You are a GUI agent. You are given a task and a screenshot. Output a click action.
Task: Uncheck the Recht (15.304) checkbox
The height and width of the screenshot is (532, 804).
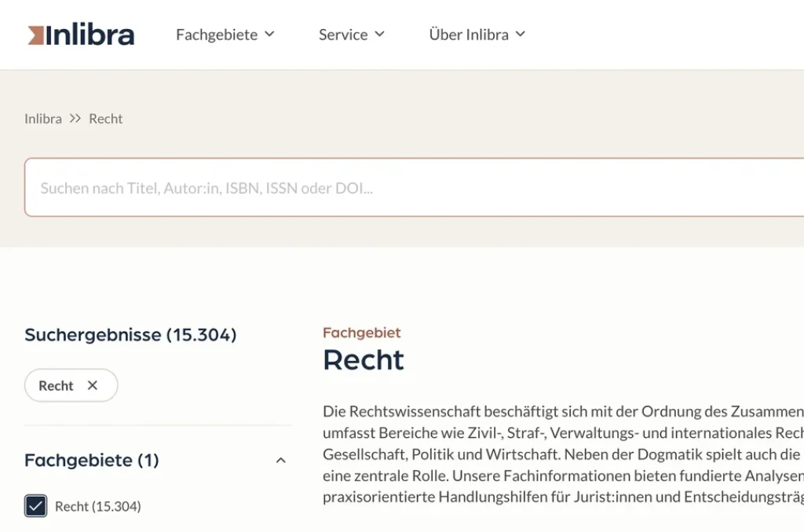[x=35, y=506]
